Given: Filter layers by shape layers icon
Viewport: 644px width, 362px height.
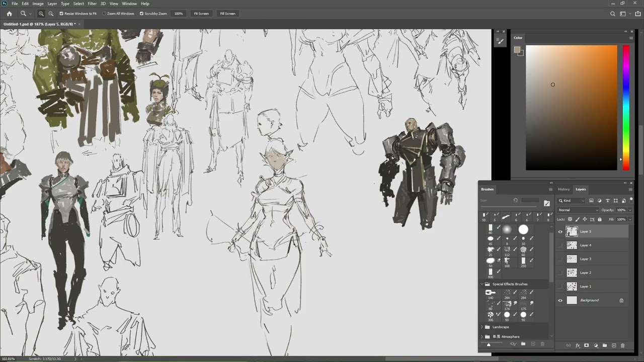Looking at the screenshot, I should 616,201.
